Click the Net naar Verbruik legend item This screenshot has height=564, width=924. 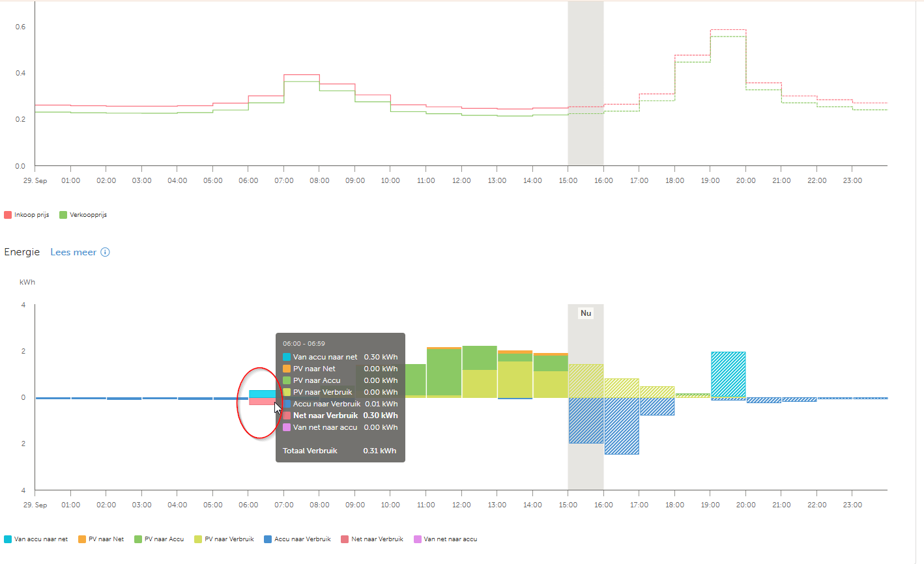(372, 539)
